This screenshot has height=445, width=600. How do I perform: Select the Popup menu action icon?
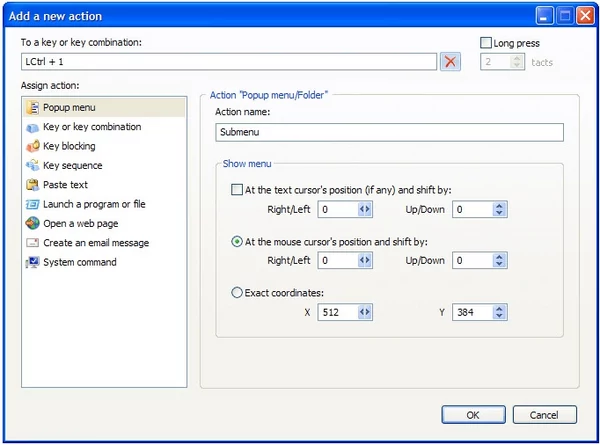[x=33, y=108]
